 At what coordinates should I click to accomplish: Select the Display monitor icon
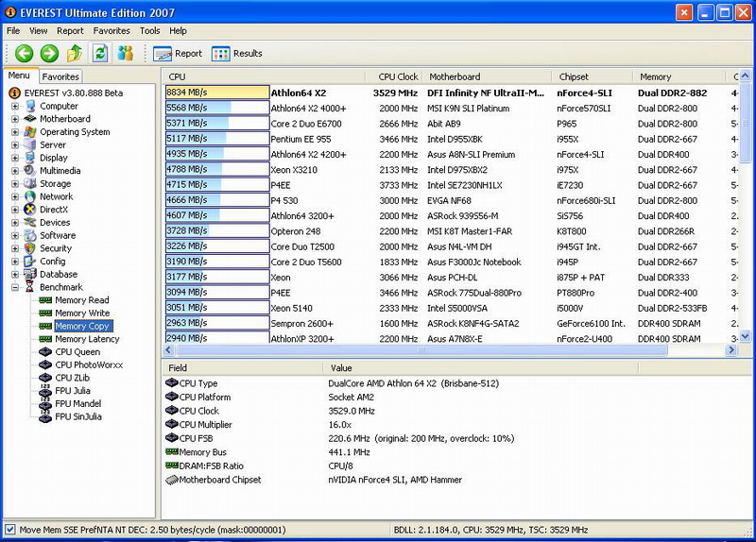(30, 158)
